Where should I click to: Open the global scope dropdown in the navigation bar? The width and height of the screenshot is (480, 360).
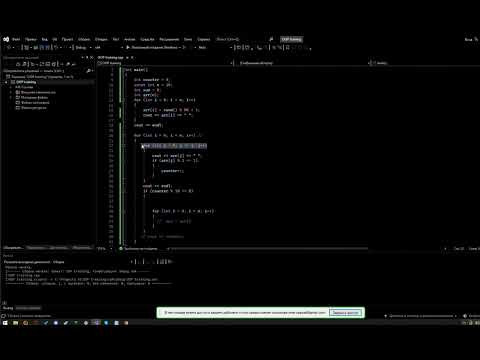pyautogui.click(x=303, y=63)
